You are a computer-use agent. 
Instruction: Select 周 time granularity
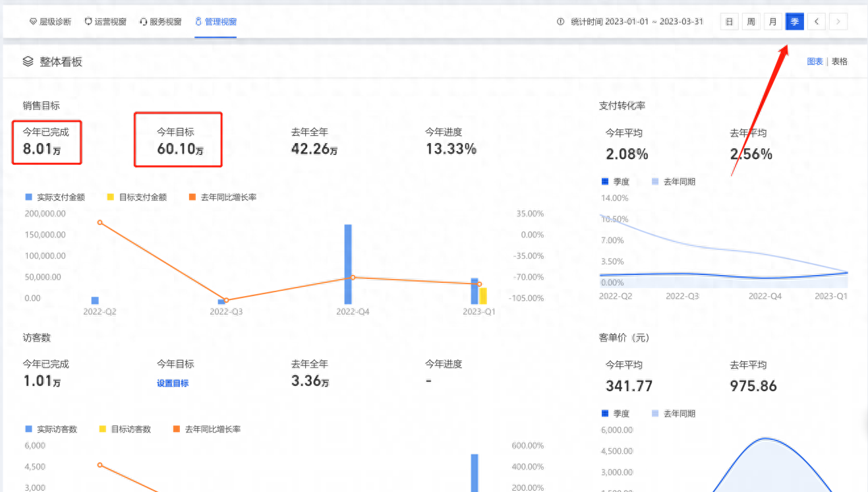[x=751, y=22]
